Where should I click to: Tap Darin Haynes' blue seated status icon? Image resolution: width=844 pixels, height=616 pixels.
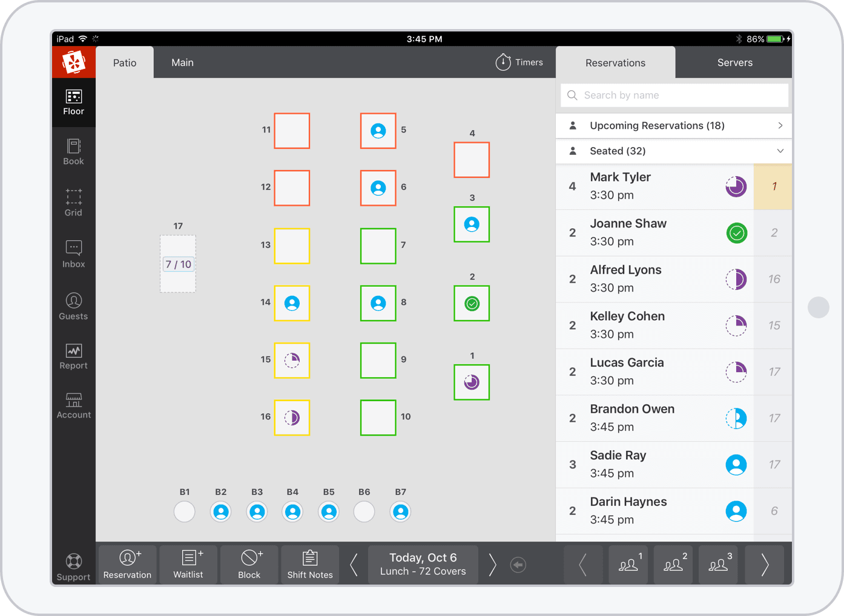[736, 511]
